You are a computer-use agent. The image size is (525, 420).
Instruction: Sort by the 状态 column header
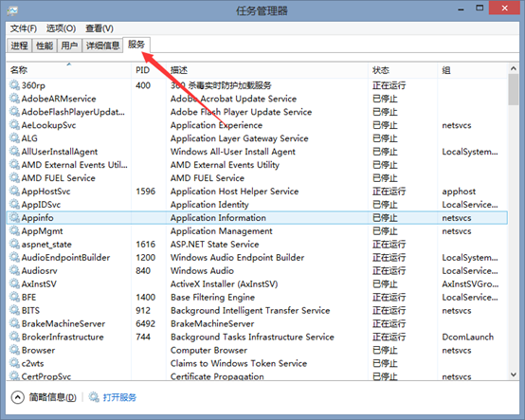pyautogui.click(x=403, y=70)
